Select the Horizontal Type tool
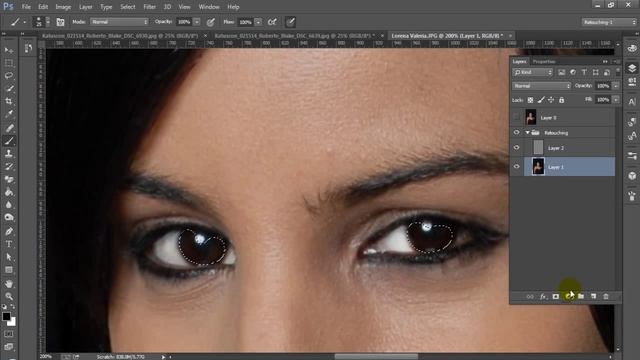Screen dimensions: 640x360 (x=9, y=244)
